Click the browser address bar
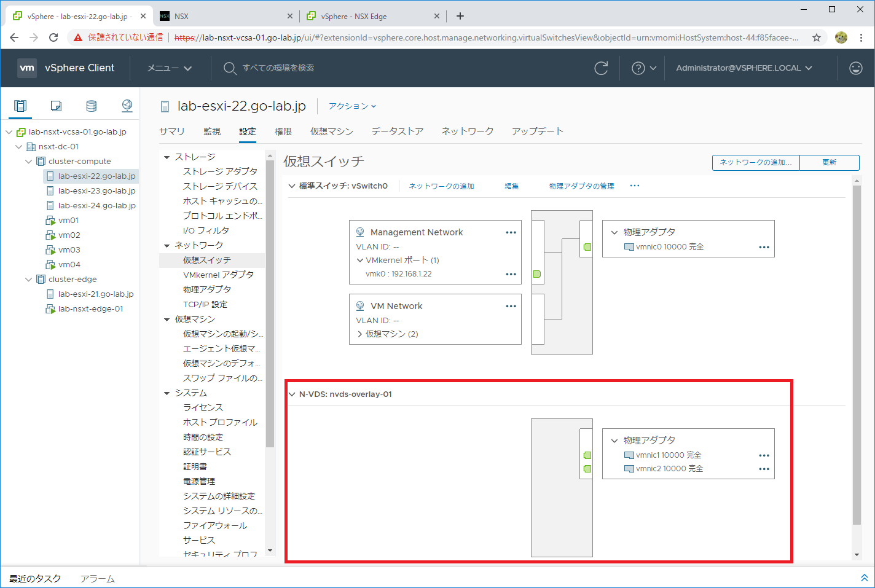Viewport: 875px width, 588px height. click(486, 37)
